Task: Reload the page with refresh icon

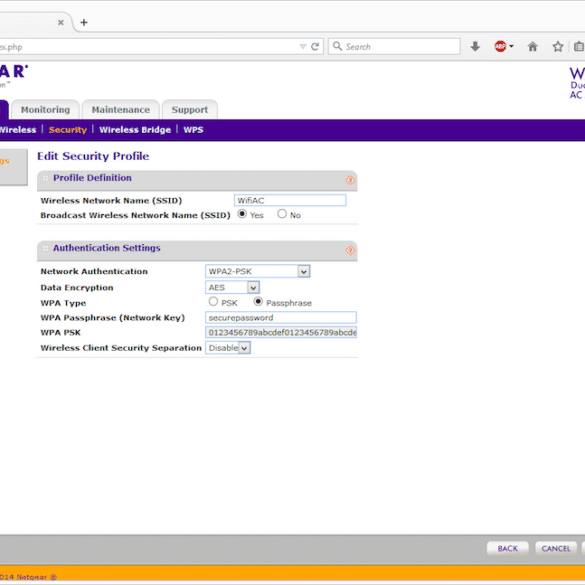Action: click(x=315, y=47)
